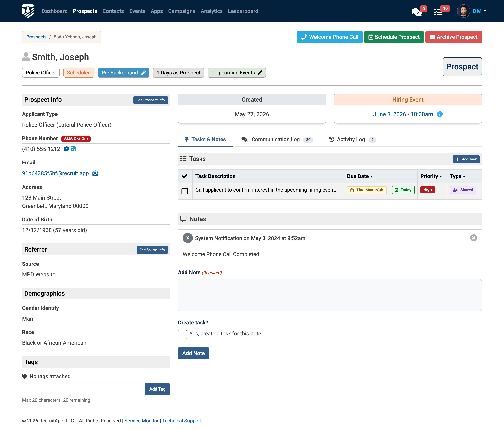Viewport: 504px width, 430px height.
Task: Click the Add Tag button
Action: 157,389
